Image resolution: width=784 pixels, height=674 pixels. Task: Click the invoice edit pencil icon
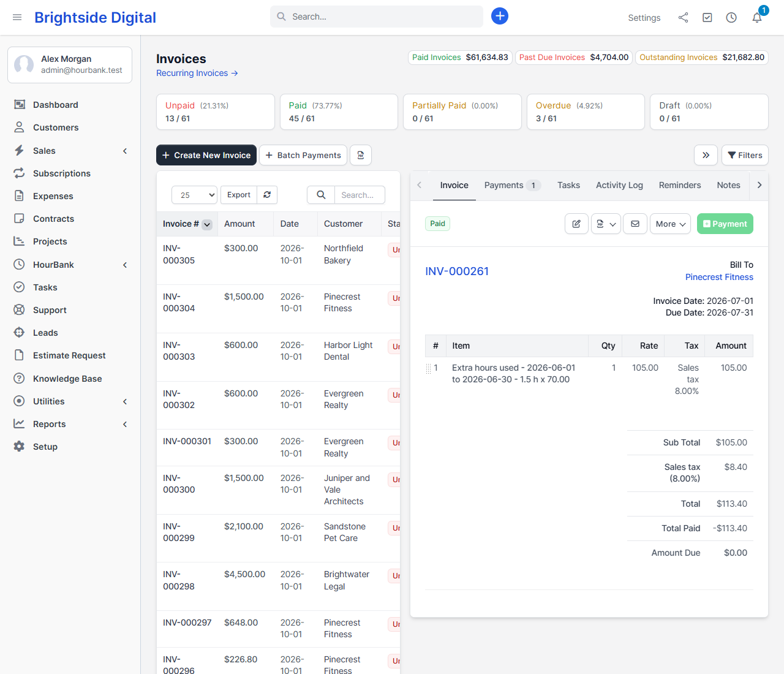[x=576, y=224]
